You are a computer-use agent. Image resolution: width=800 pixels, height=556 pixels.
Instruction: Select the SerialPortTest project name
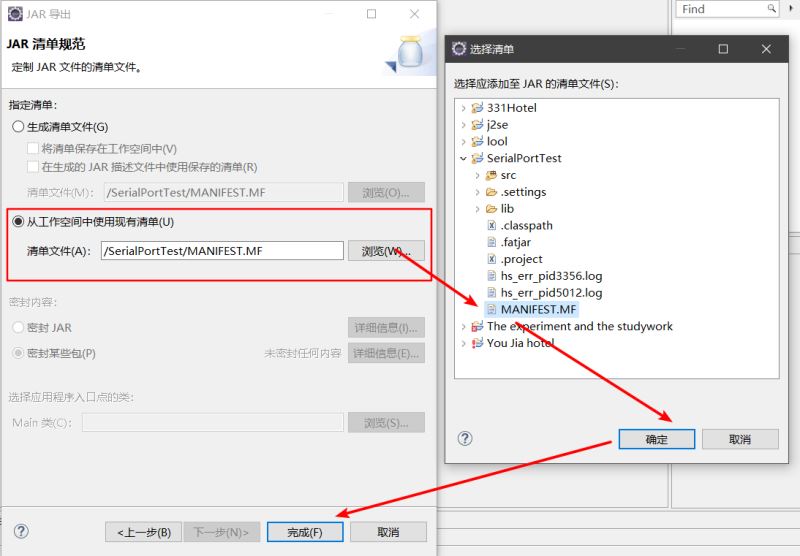tap(524, 158)
